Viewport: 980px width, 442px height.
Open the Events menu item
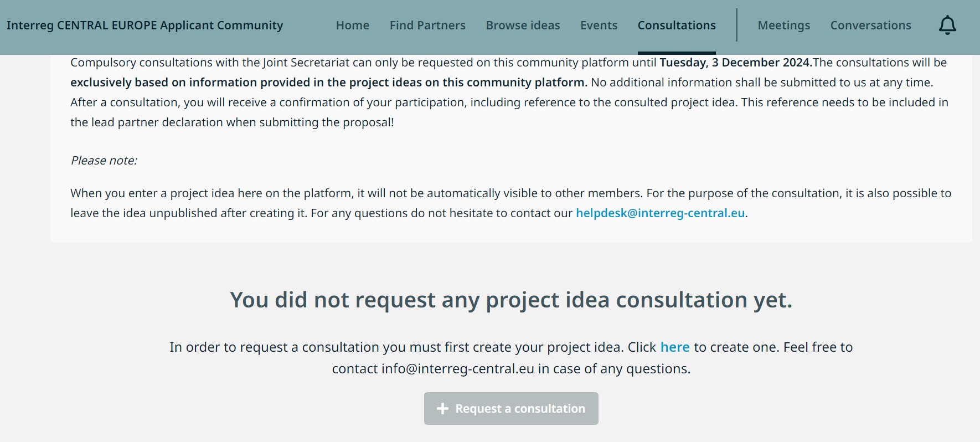click(x=599, y=25)
